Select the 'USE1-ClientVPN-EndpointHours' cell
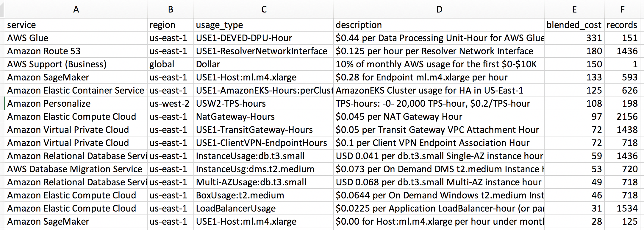 click(264, 143)
